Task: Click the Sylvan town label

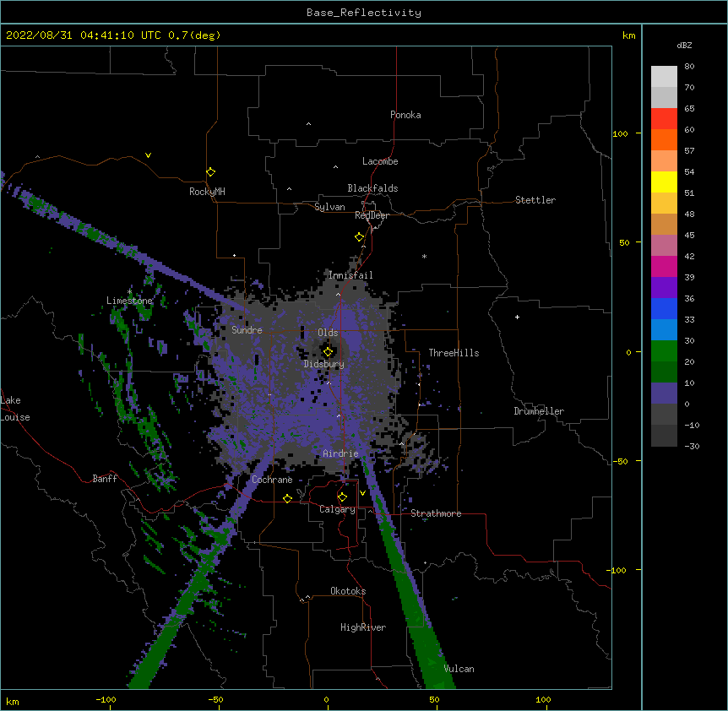Action: click(x=329, y=207)
